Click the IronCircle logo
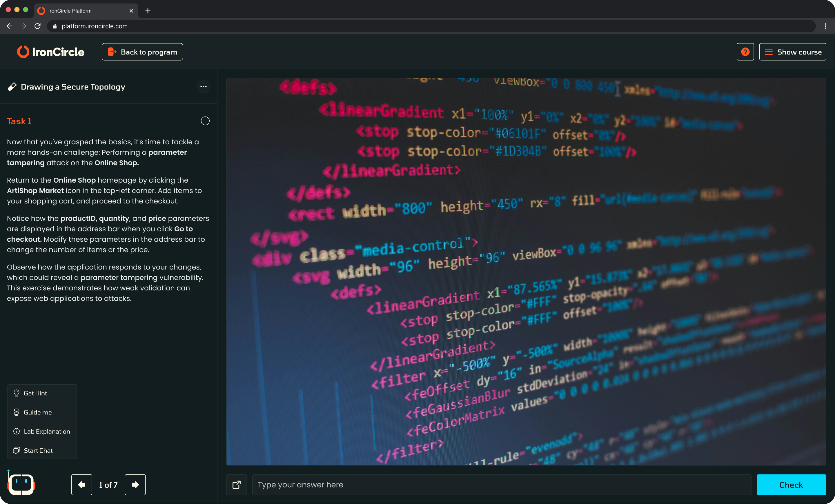The height and width of the screenshot is (504, 835). [51, 52]
